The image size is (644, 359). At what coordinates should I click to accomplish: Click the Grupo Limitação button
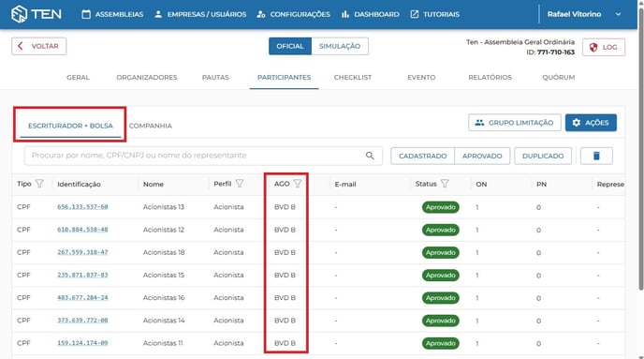pos(515,123)
